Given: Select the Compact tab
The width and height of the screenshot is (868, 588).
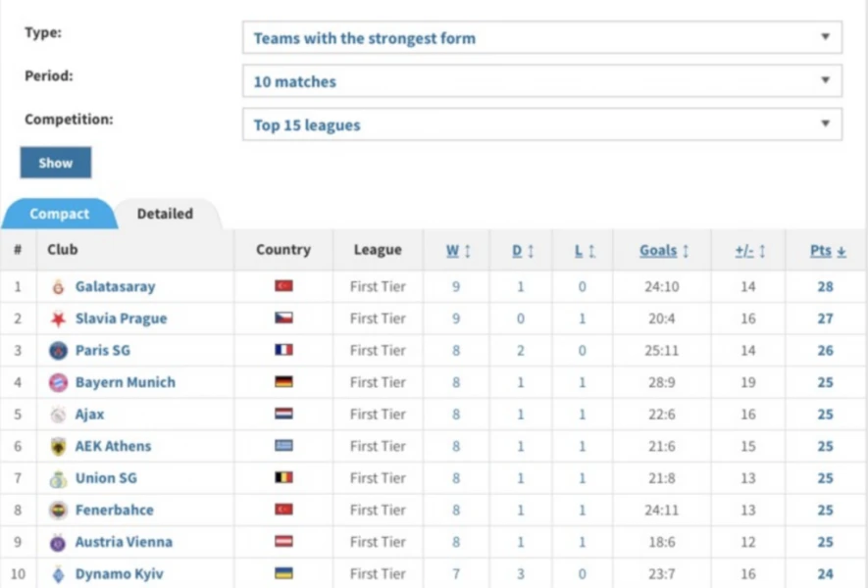Looking at the screenshot, I should pyautogui.click(x=59, y=214).
